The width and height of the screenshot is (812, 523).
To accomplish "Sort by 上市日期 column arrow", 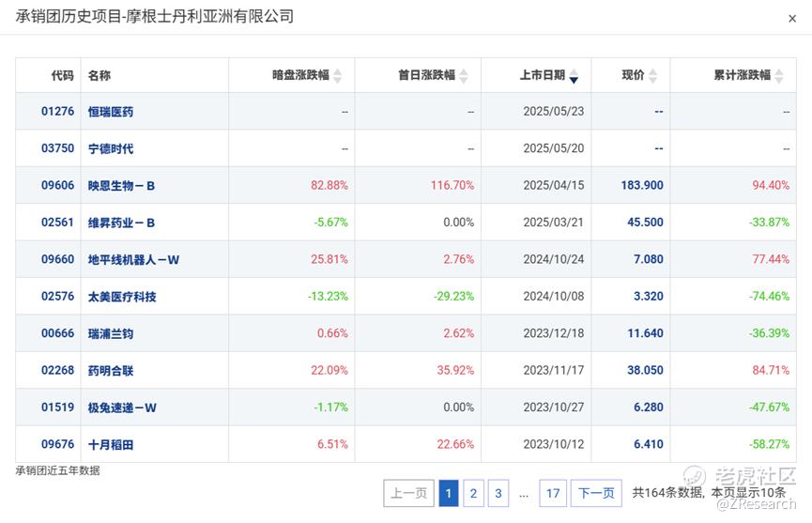I will coord(574,76).
